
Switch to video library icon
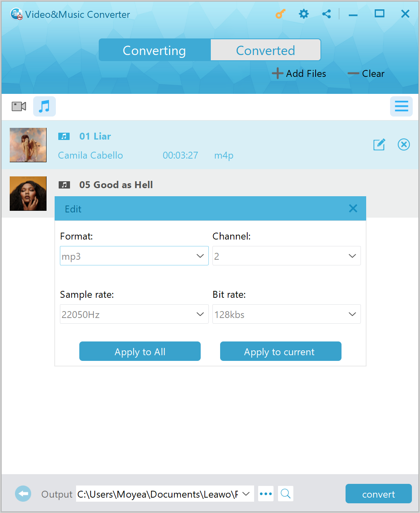point(19,106)
